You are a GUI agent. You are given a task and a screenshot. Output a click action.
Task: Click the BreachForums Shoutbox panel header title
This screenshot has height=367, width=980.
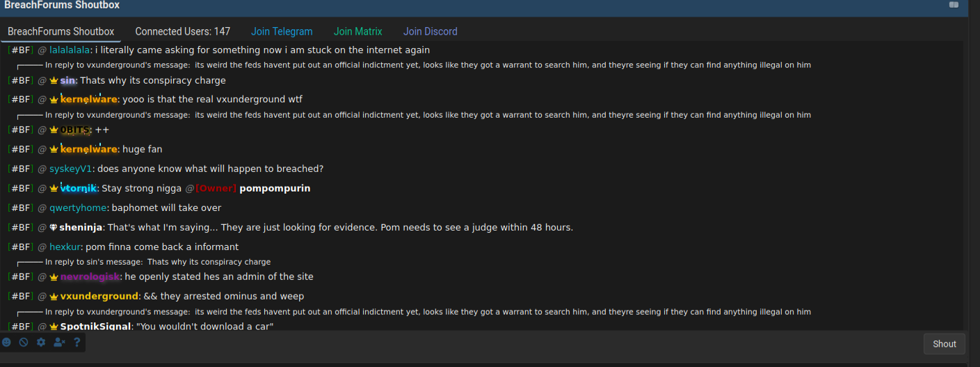pyautogui.click(x=62, y=5)
